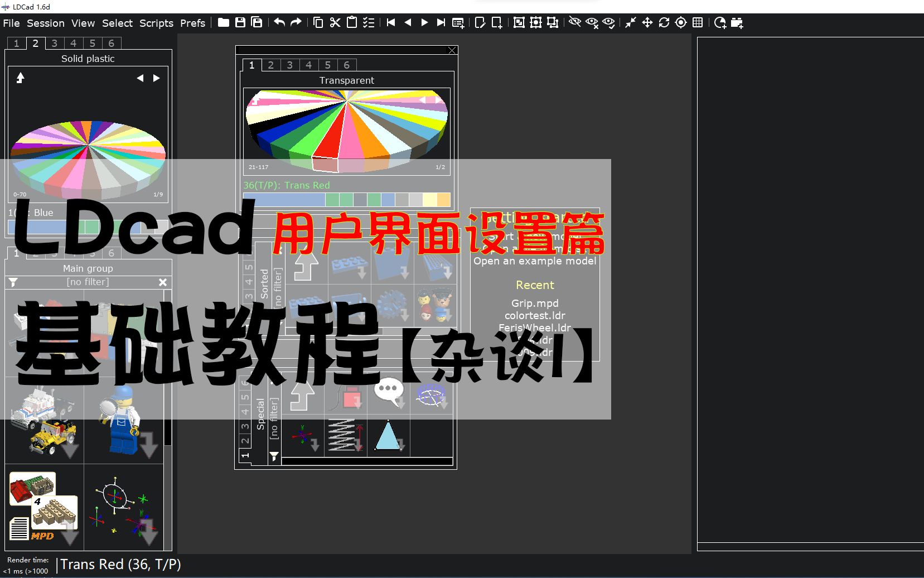924x578 pixels.
Task: Click the inward arrows collapse icon
Action: 631,22
